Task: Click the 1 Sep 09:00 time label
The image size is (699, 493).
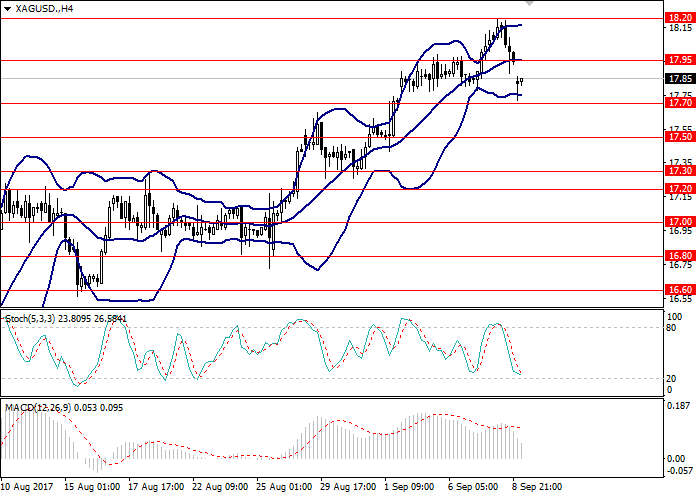Action: point(409,487)
